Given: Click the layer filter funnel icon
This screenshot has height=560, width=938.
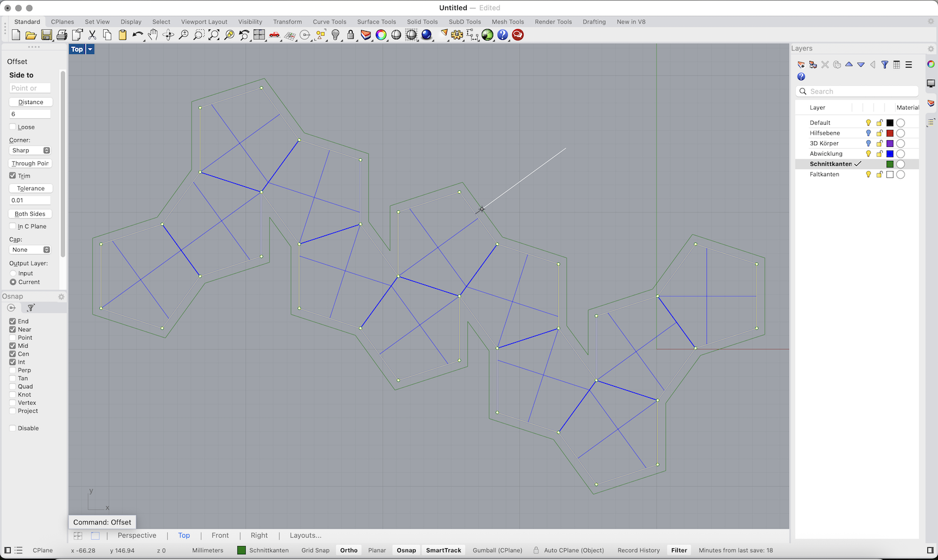Looking at the screenshot, I should click(x=885, y=65).
